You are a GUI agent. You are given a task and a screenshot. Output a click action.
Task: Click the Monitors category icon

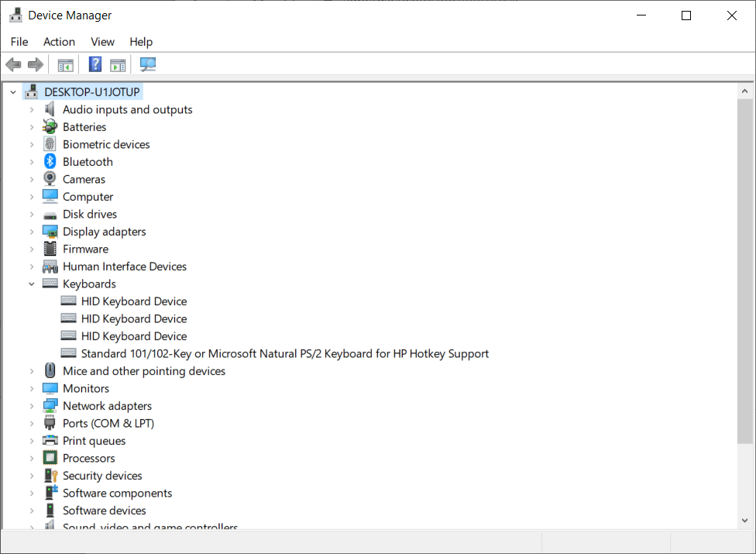click(50, 388)
